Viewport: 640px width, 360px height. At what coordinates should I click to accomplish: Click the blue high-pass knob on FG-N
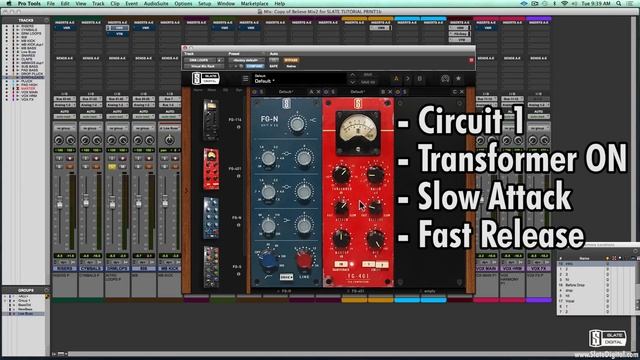click(268, 260)
